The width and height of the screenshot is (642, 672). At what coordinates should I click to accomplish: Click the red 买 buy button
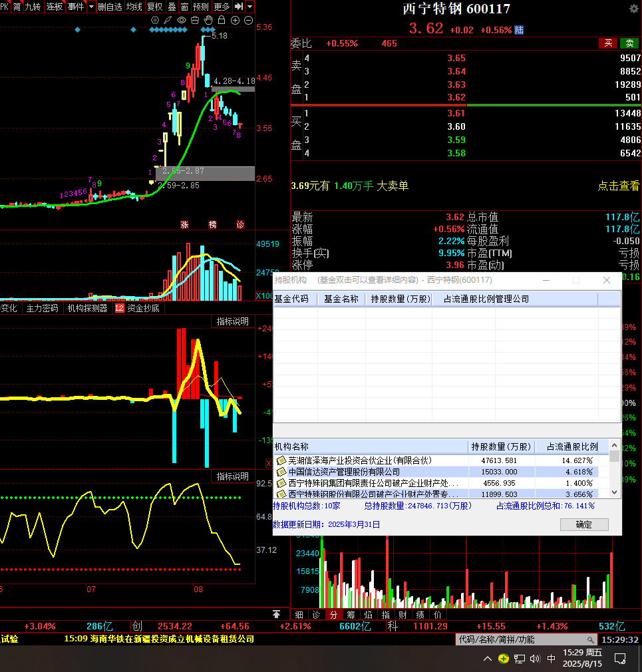click(608, 43)
